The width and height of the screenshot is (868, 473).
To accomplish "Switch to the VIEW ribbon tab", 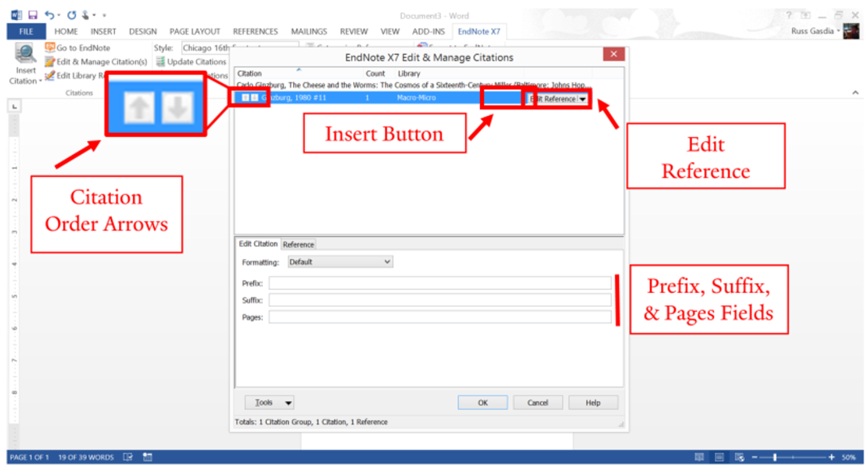I will [x=389, y=31].
